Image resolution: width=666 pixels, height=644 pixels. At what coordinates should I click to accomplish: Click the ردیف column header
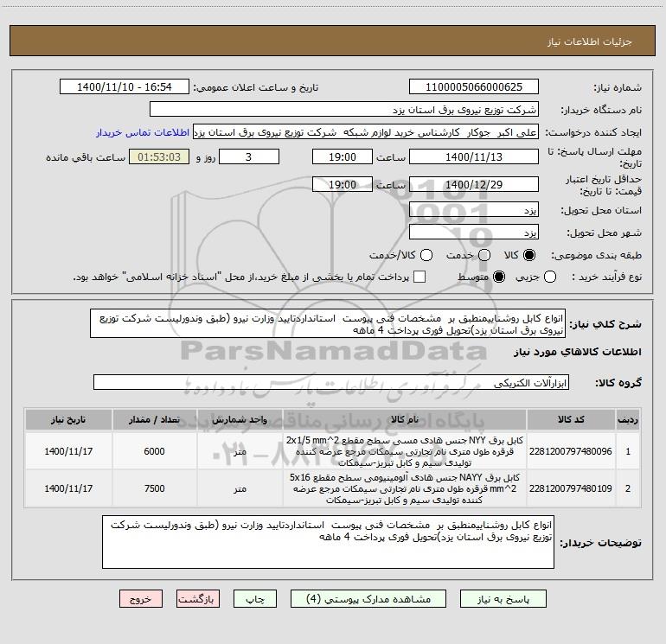click(x=628, y=419)
